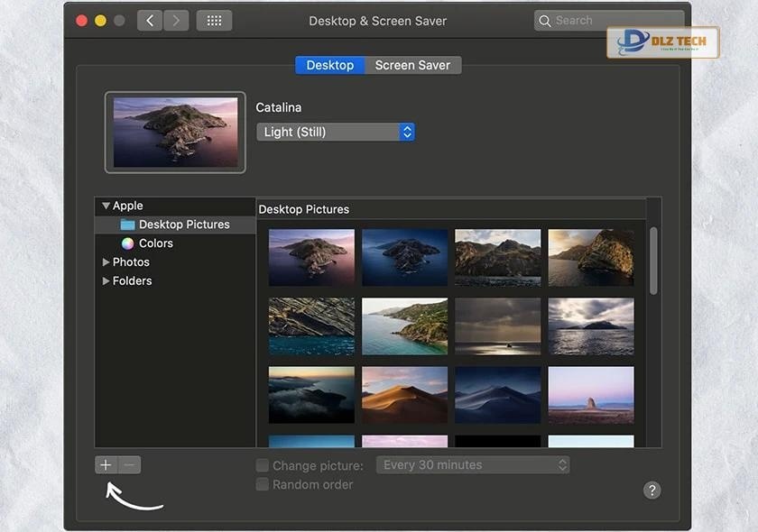Expand the Folders disclosure triangle
Image resolution: width=758 pixels, height=532 pixels.
point(106,280)
